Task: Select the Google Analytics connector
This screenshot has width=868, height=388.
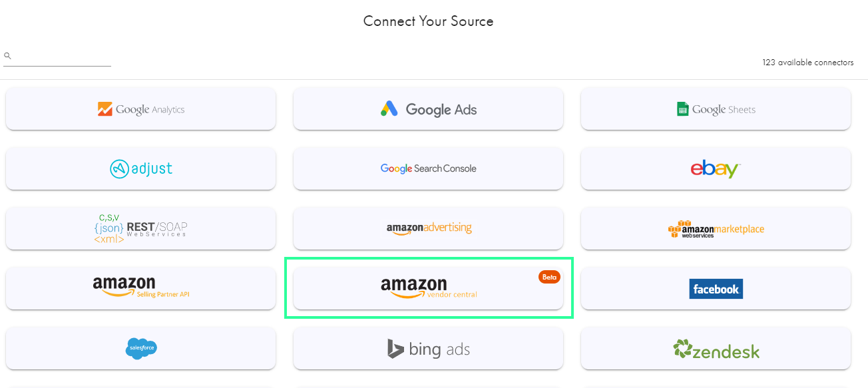Action: (140, 109)
